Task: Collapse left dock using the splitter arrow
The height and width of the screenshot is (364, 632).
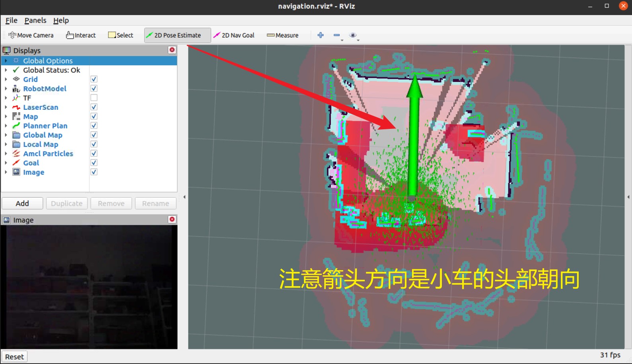Action: pyautogui.click(x=184, y=197)
